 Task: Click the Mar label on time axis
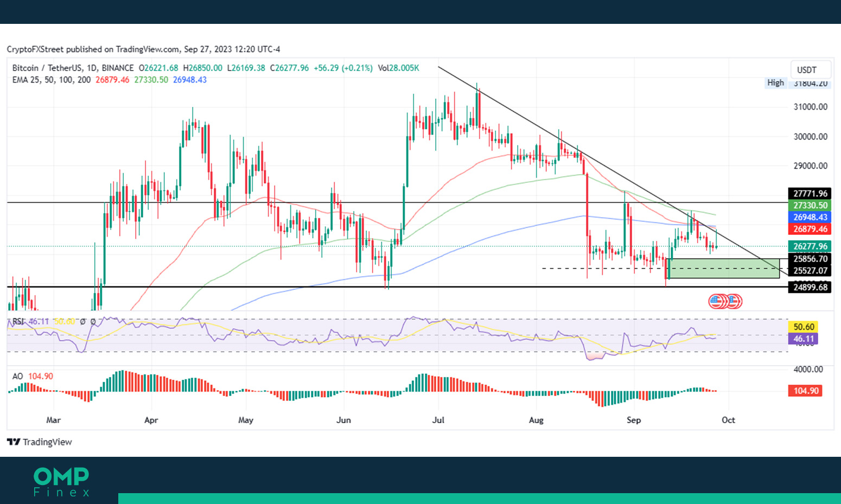point(53,420)
